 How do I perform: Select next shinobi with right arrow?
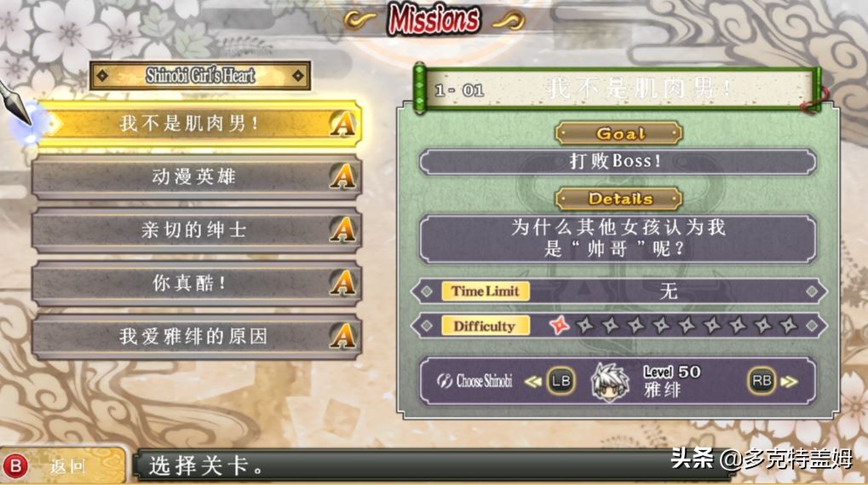click(789, 382)
